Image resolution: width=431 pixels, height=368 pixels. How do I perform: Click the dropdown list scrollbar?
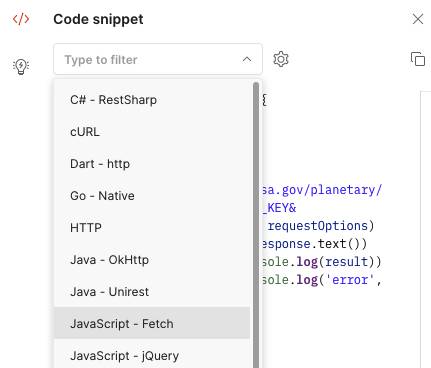(256, 225)
